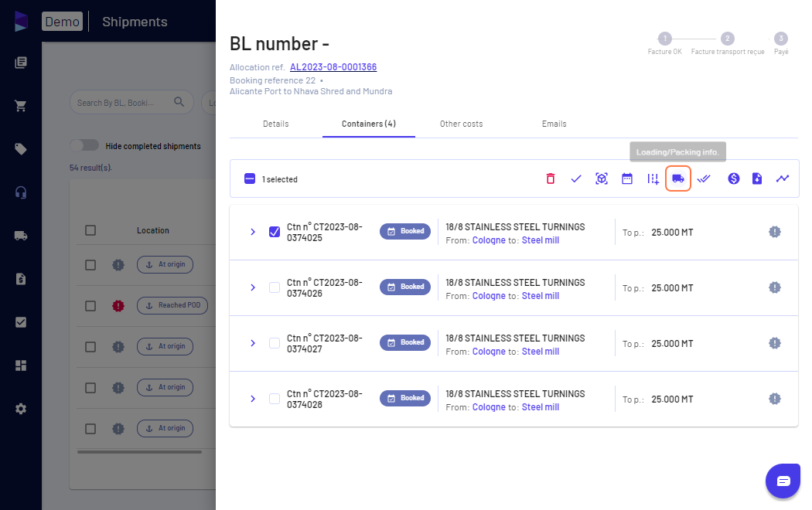This screenshot has height=510, width=812.
Task: Click the Location column header
Action: point(153,231)
